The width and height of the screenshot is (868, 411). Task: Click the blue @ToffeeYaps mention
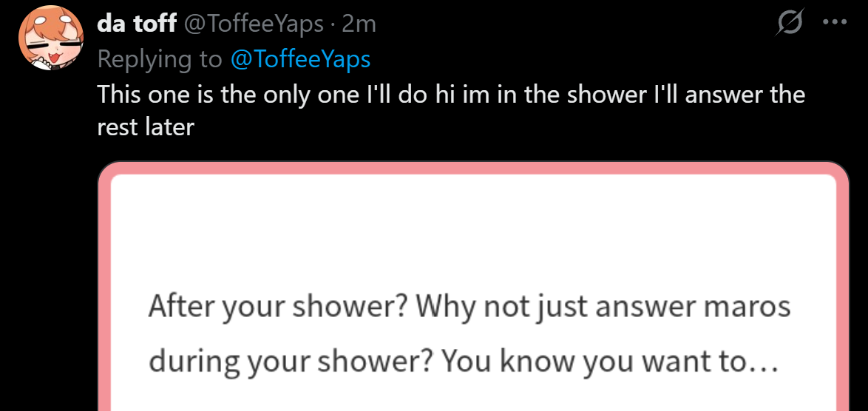[x=300, y=59]
